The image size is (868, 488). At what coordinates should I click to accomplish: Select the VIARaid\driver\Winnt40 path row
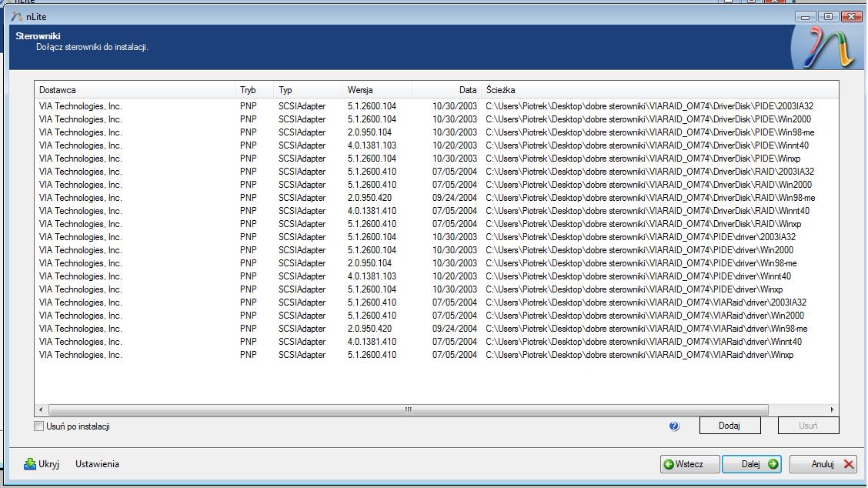click(x=436, y=342)
